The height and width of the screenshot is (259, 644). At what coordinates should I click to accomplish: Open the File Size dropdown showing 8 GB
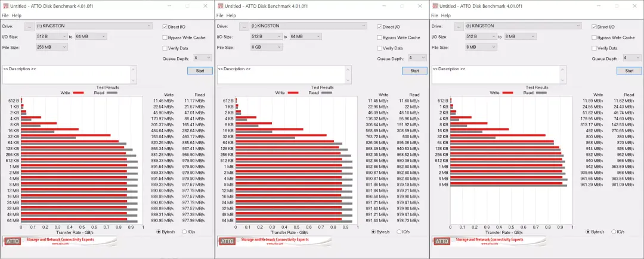click(x=267, y=47)
